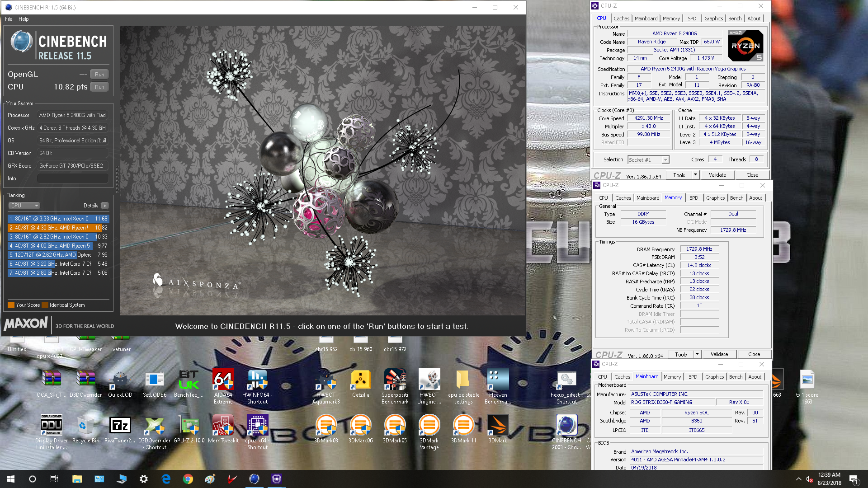Switch to Graphics tab in the Memory-tab CPU-Z window
The image size is (868, 488).
click(715, 198)
